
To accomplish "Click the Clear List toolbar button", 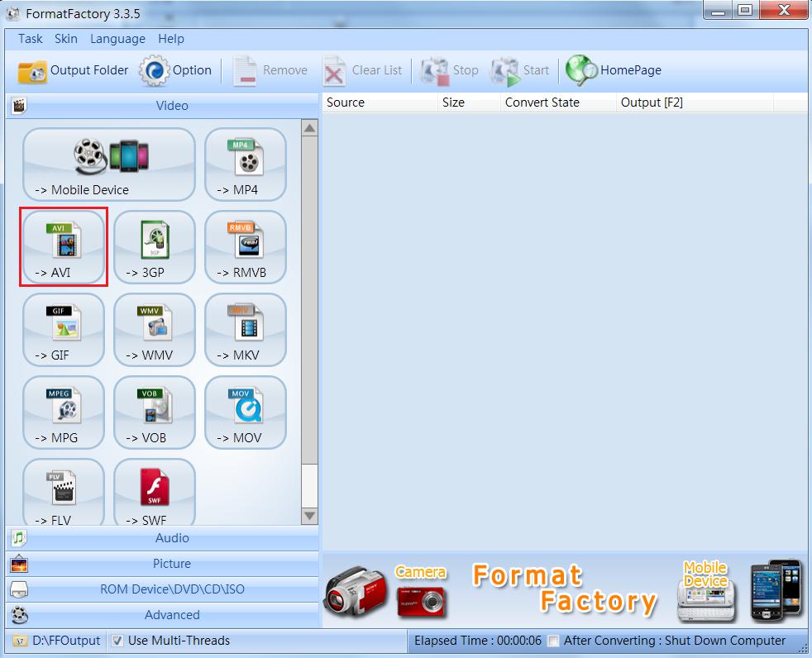I will pos(363,70).
